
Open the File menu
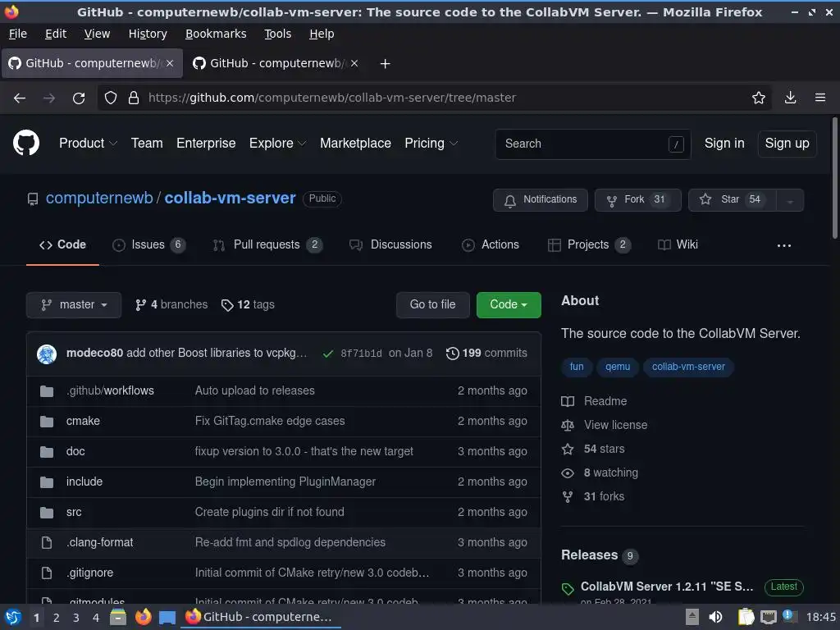18,34
